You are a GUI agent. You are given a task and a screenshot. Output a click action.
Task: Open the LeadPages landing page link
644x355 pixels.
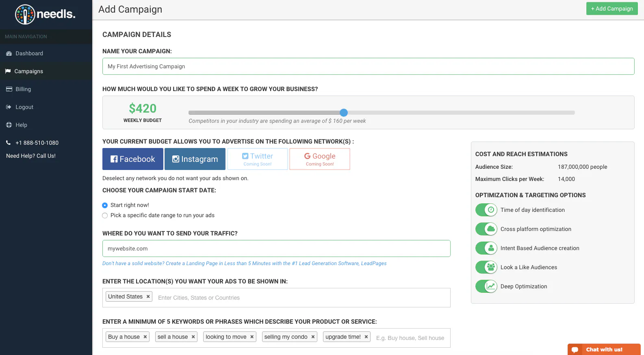pos(244,264)
